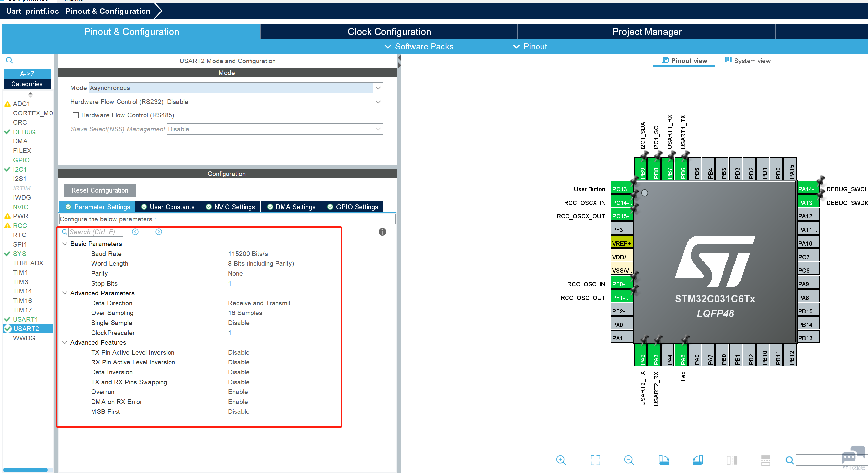Click the category list sort arrows

(x=30, y=95)
